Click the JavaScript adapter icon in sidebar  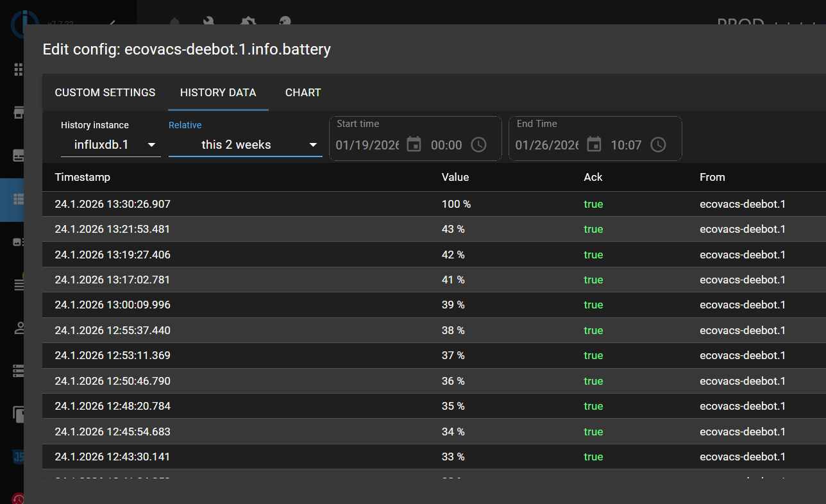coord(19,457)
